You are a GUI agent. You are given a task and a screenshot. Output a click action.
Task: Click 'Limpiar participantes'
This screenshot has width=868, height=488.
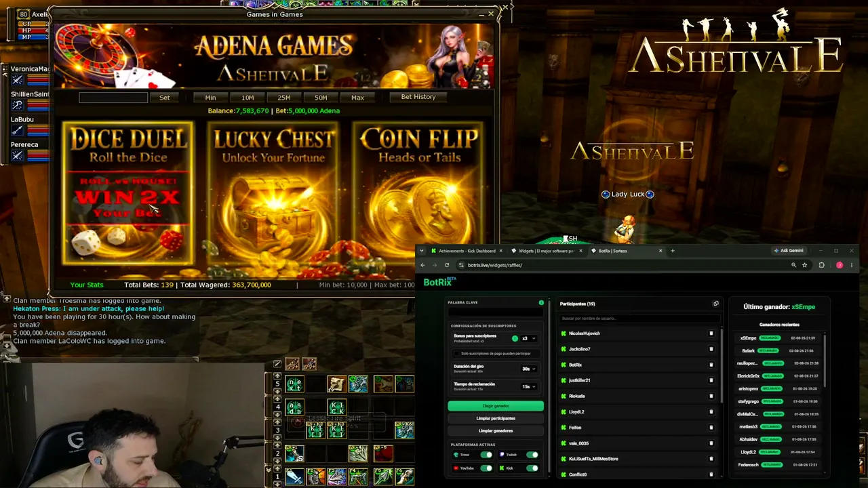click(496, 418)
